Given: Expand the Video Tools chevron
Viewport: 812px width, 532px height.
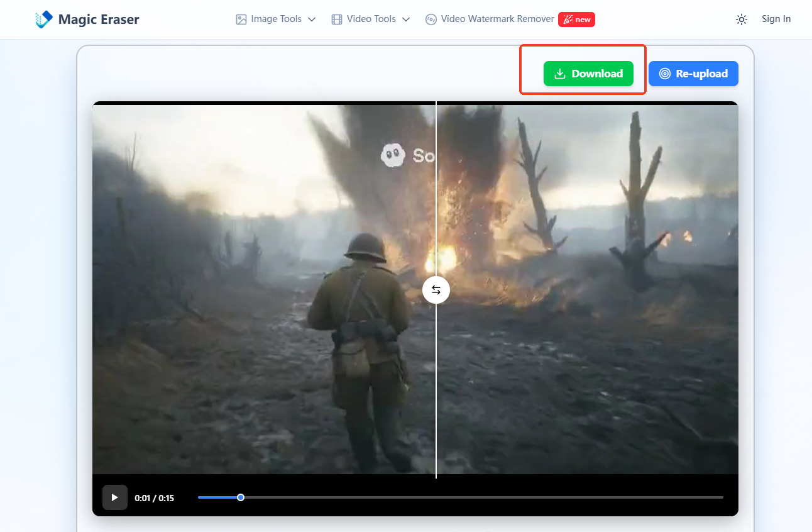Looking at the screenshot, I should (x=406, y=19).
